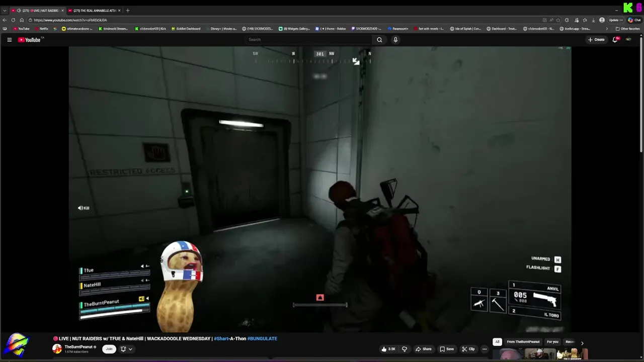
Task: Open the Dashboard - Treat bookmark
Action: coord(502,29)
